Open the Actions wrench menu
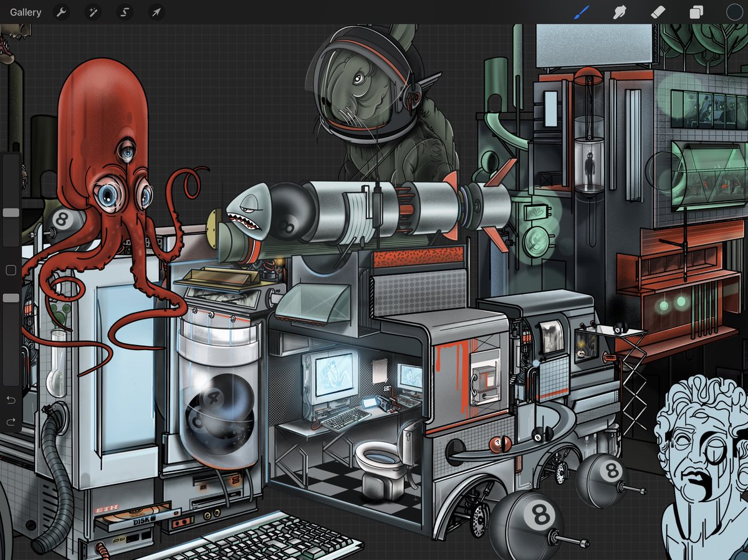The height and width of the screenshot is (560, 748). tap(61, 12)
